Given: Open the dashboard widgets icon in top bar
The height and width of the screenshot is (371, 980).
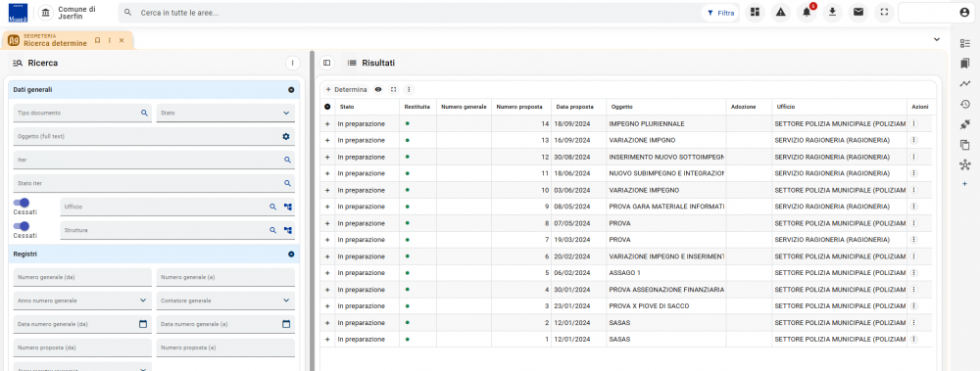Looking at the screenshot, I should (755, 12).
